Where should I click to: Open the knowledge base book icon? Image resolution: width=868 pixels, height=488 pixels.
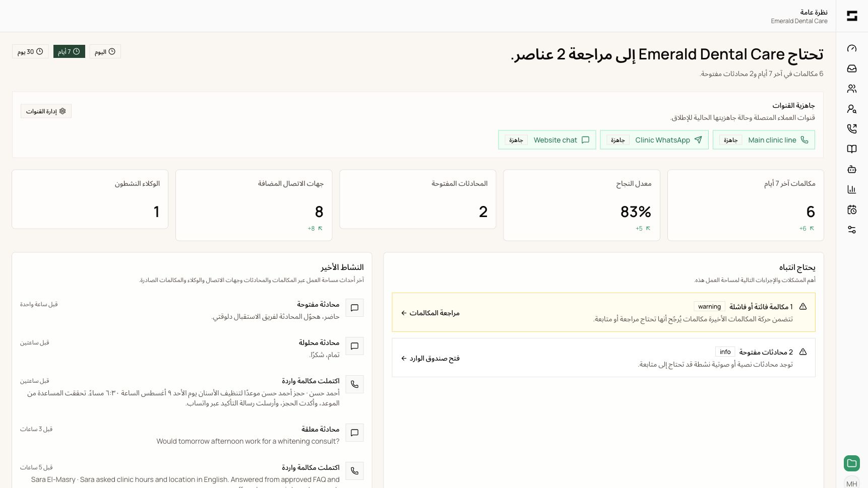tap(852, 149)
